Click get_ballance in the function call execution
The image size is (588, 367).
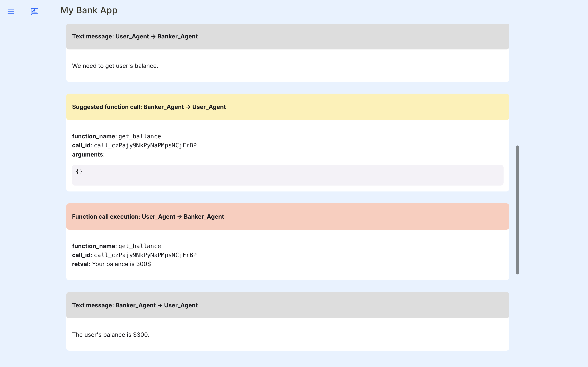coord(140,246)
